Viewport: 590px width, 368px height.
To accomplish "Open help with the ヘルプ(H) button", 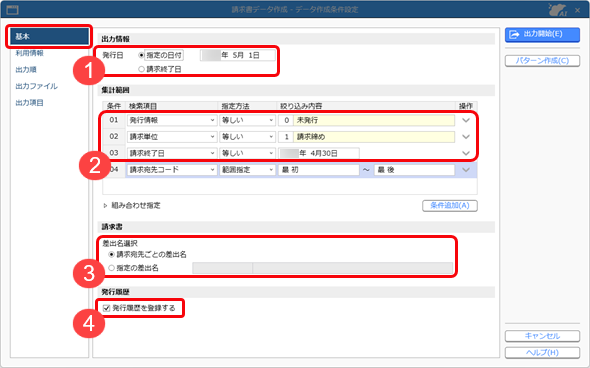I will coord(542,353).
